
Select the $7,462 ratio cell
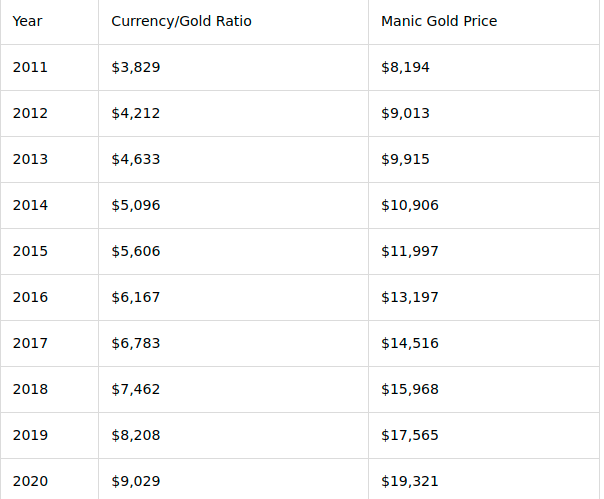coord(233,390)
